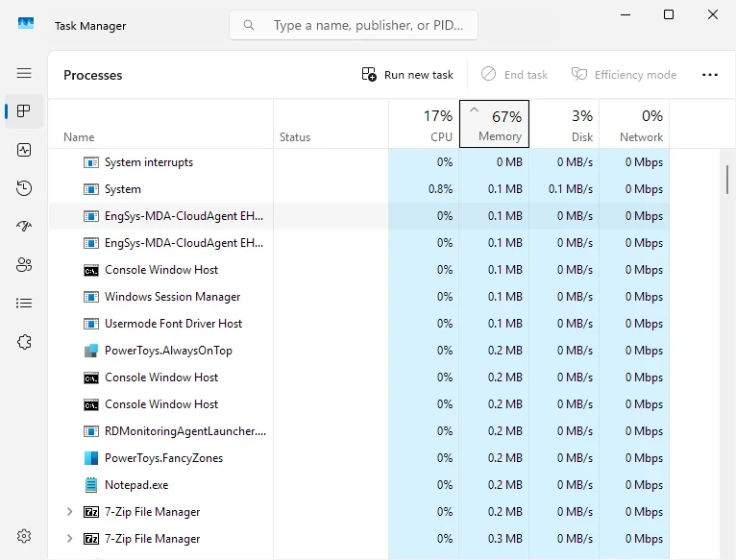Maximize the Task Manager window
The width and height of the screenshot is (736, 560).
(669, 14)
